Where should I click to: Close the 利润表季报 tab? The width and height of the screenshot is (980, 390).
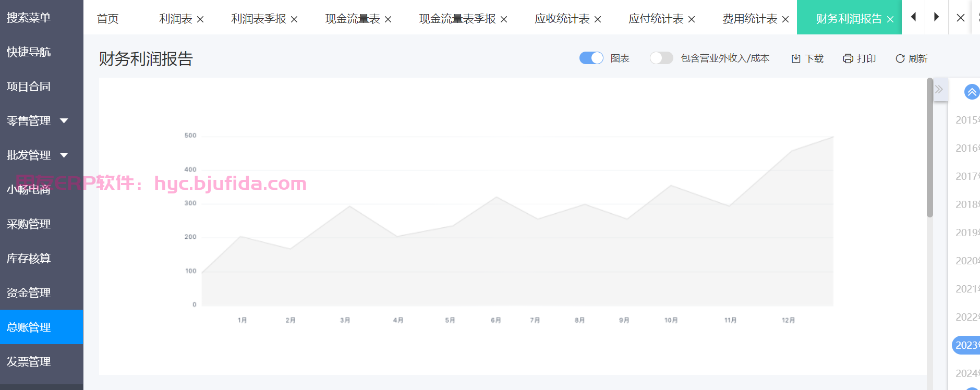tap(294, 19)
